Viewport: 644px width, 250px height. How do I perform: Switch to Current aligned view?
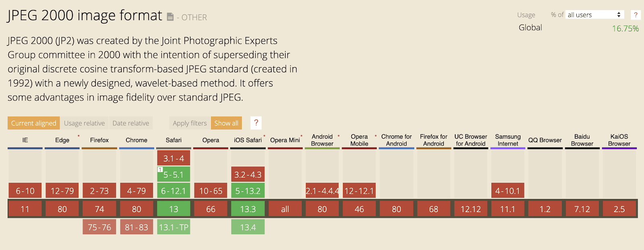coord(34,123)
